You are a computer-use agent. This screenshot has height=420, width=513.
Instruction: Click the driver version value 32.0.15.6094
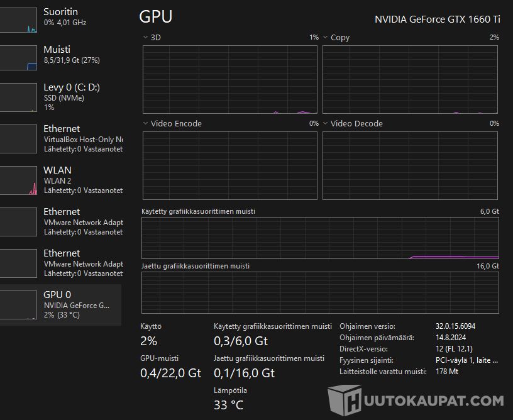click(455, 326)
